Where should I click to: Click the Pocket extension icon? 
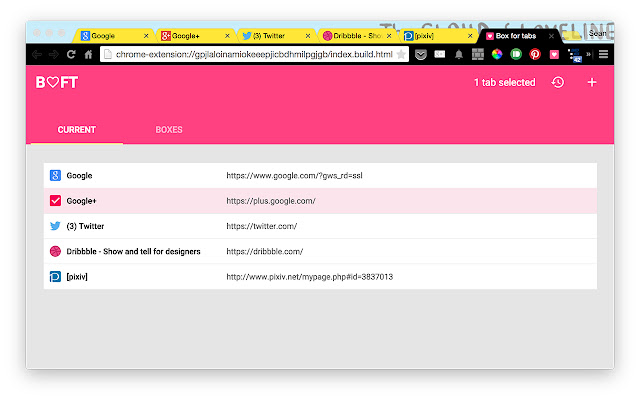tap(421, 54)
